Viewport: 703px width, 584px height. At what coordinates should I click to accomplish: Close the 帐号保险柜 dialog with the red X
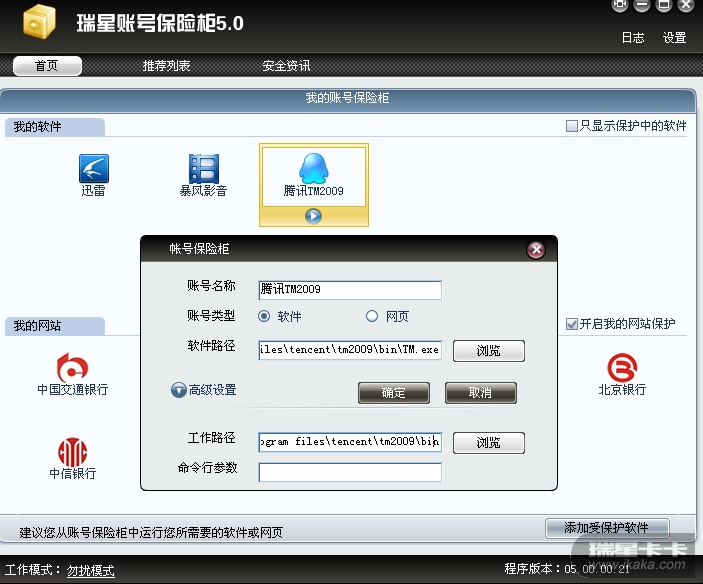[536, 250]
